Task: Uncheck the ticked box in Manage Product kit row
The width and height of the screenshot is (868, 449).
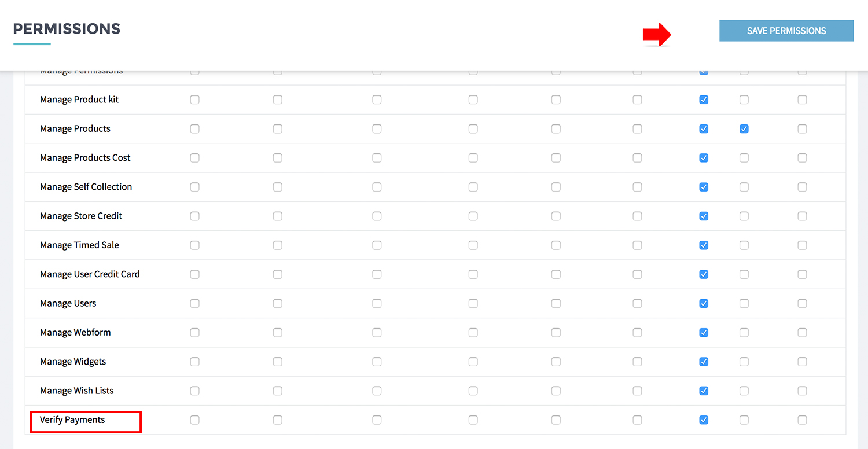Action: coord(704,100)
